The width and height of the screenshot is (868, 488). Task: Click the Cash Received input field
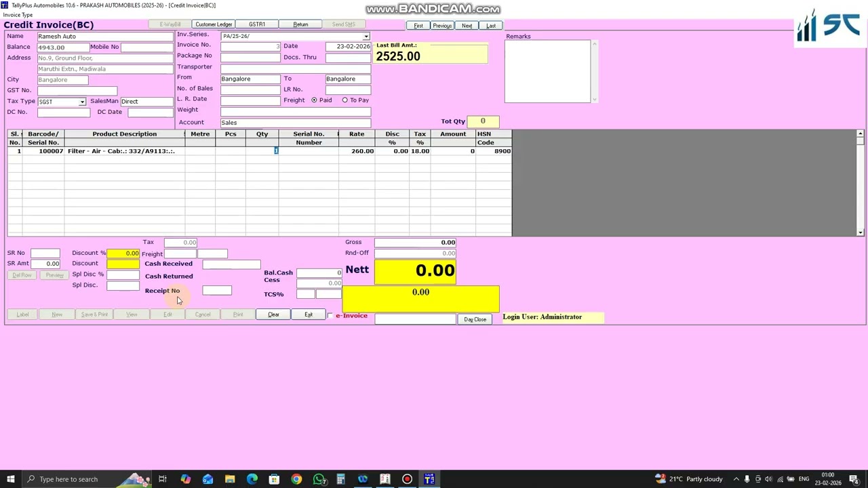(x=231, y=264)
